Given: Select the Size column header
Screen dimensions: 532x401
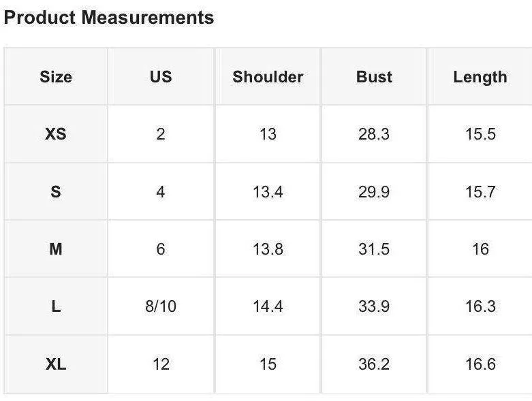Looking at the screenshot, I should (56, 77).
